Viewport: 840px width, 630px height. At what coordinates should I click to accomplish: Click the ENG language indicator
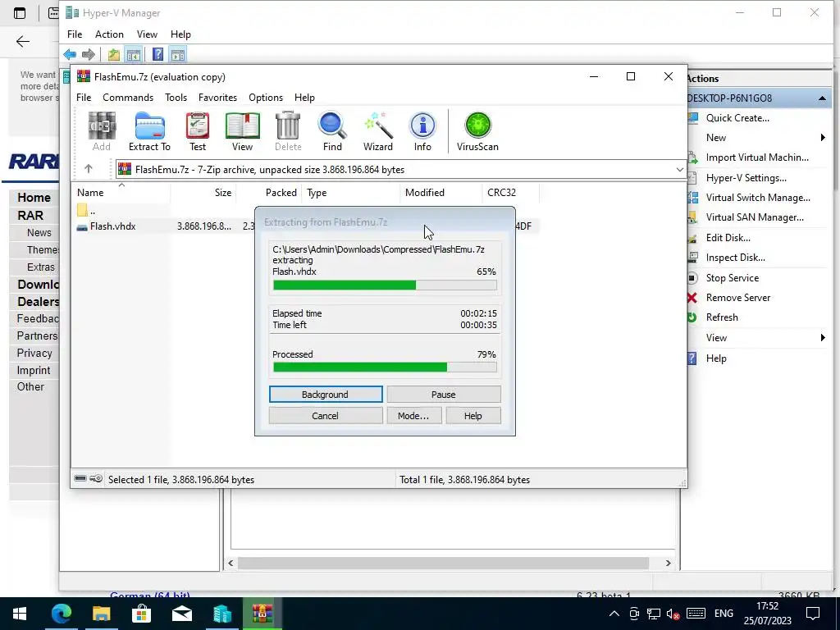[724, 614]
